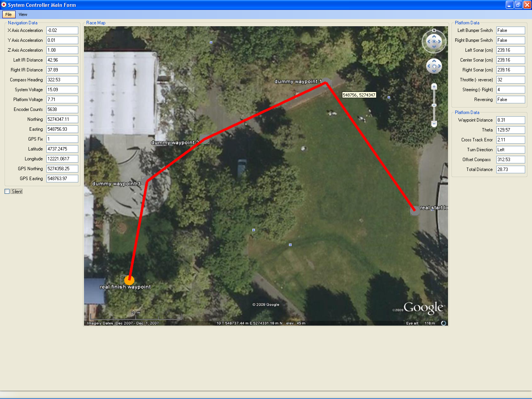The width and height of the screenshot is (532, 399).
Task: Click the Compass Heading value field
Action: pyautogui.click(x=62, y=80)
